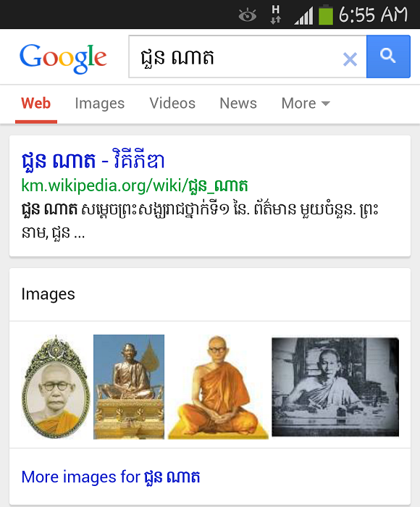The height and width of the screenshot is (507, 420).
Task: Tap the green battery indicator icon
Action: [x=326, y=15]
